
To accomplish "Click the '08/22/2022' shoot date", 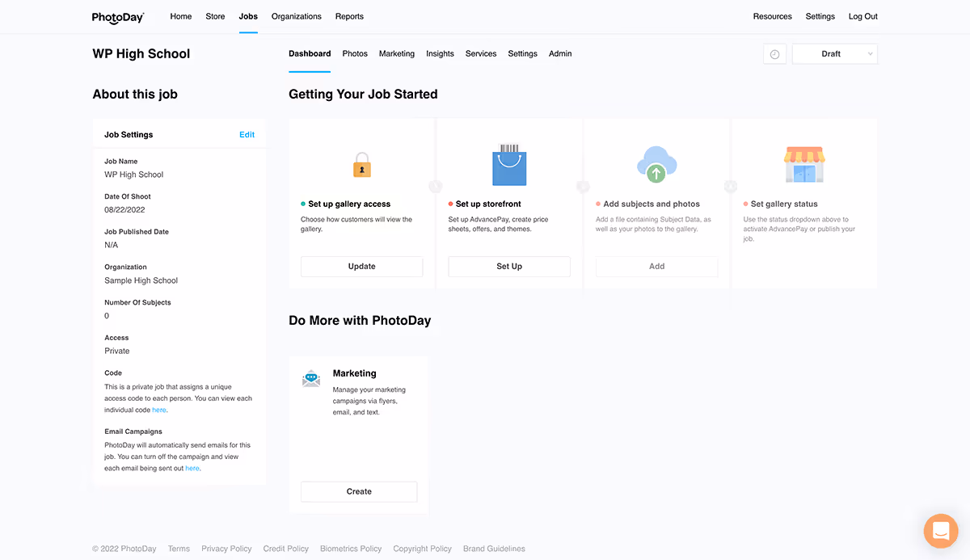I will 124,210.
